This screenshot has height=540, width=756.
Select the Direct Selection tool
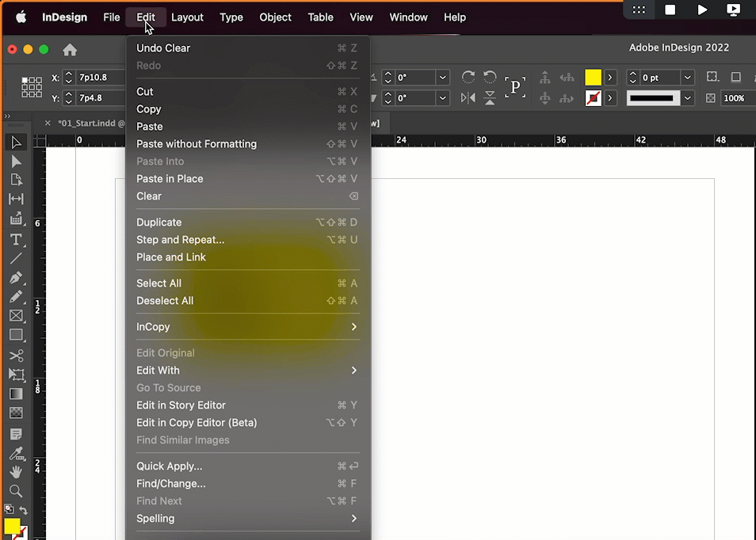tap(15, 162)
